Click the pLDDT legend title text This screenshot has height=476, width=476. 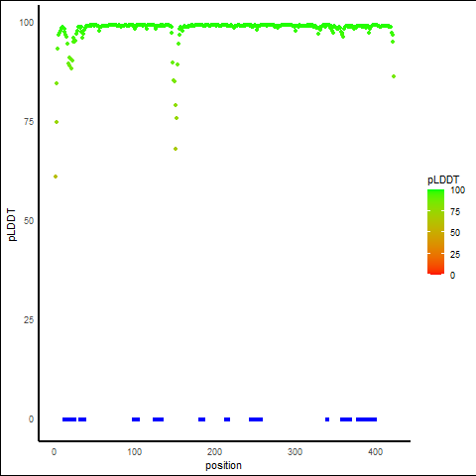pos(443,179)
